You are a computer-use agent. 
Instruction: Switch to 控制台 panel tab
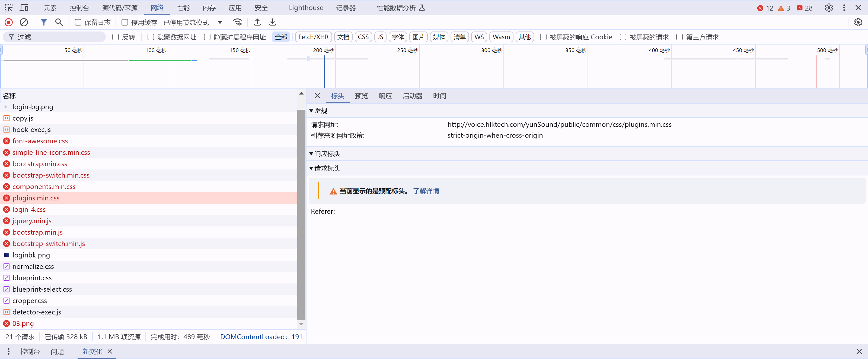79,8
